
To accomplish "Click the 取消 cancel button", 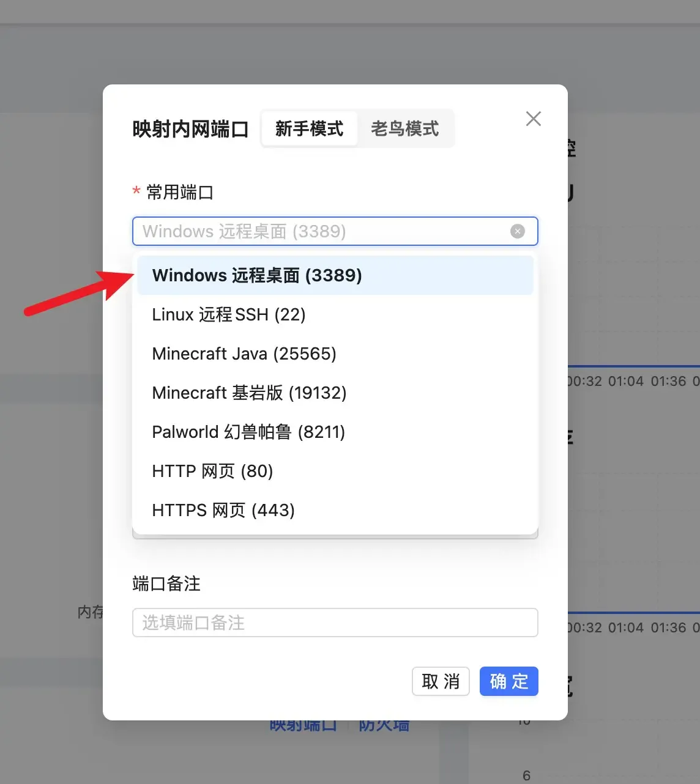I will [441, 681].
